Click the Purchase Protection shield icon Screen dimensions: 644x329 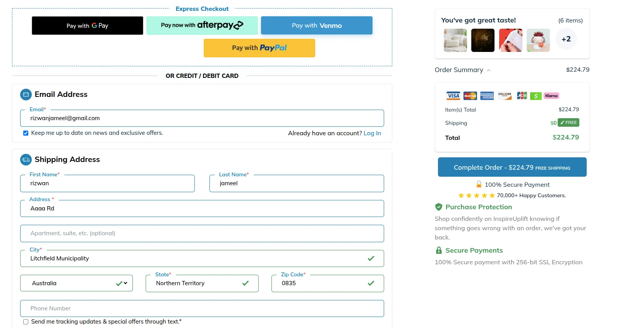(x=438, y=207)
